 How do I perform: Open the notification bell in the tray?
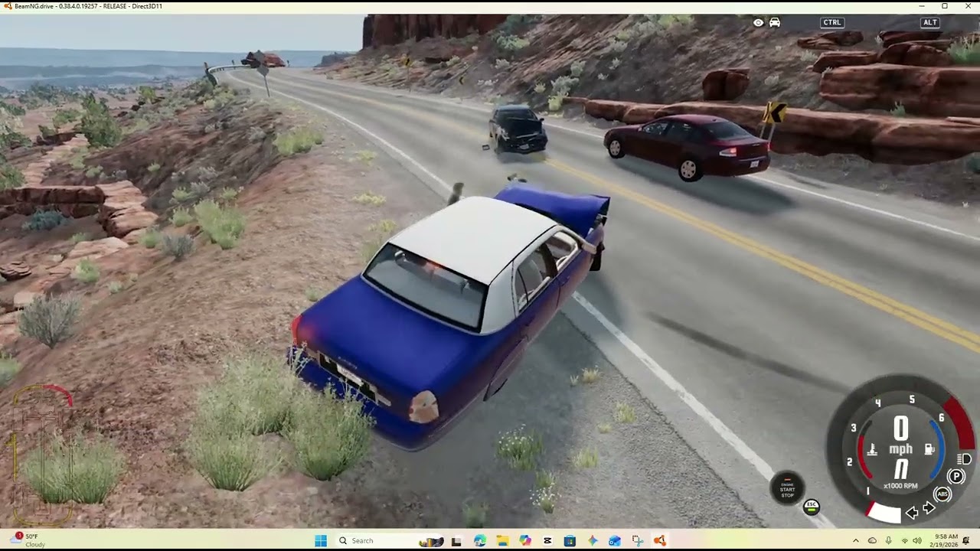point(966,541)
